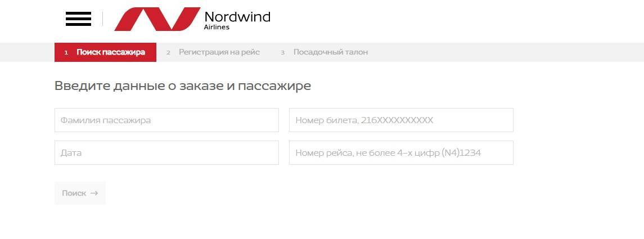Click the Nordwind Airlines logo
The height and width of the screenshot is (239, 644).
pos(192,19)
